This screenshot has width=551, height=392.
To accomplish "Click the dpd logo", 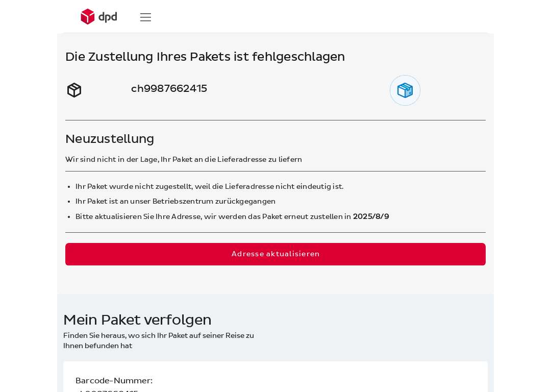I will click(99, 16).
